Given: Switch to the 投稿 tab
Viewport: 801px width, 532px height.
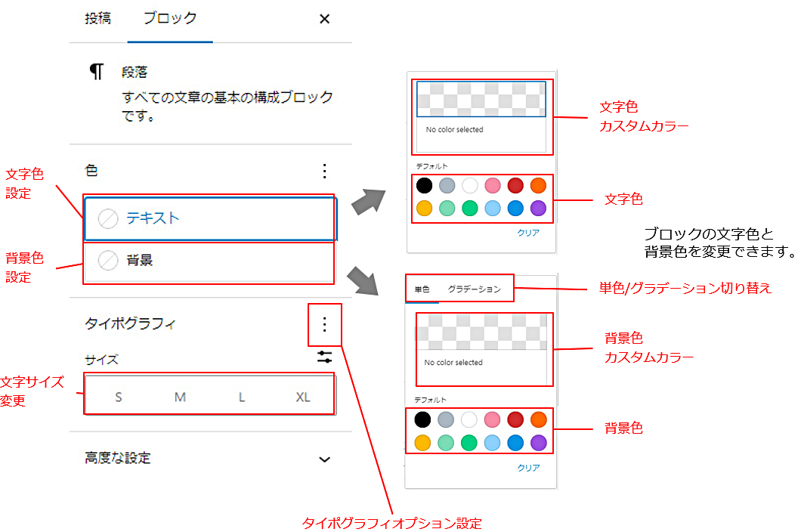Looking at the screenshot, I should 97,18.
